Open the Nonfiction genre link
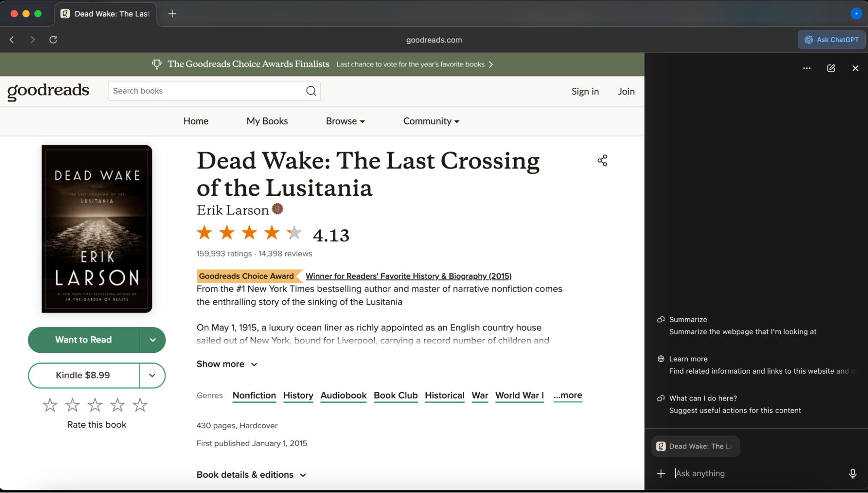Image resolution: width=868 pixels, height=493 pixels. click(254, 395)
